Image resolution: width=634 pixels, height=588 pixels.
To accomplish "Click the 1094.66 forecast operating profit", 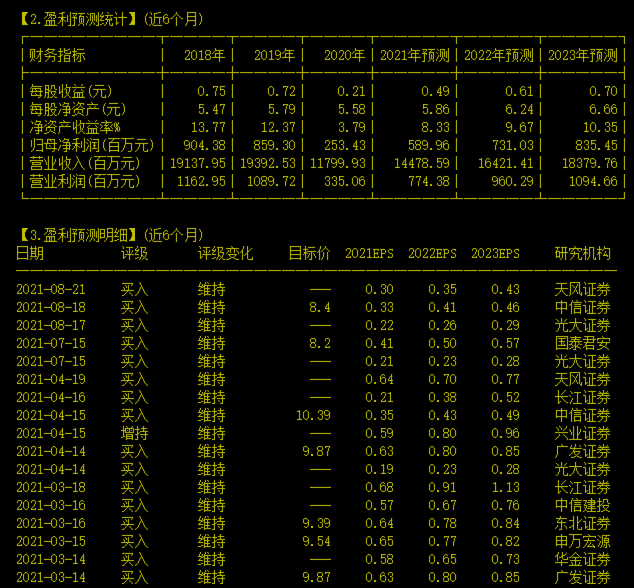I will [593, 181].
